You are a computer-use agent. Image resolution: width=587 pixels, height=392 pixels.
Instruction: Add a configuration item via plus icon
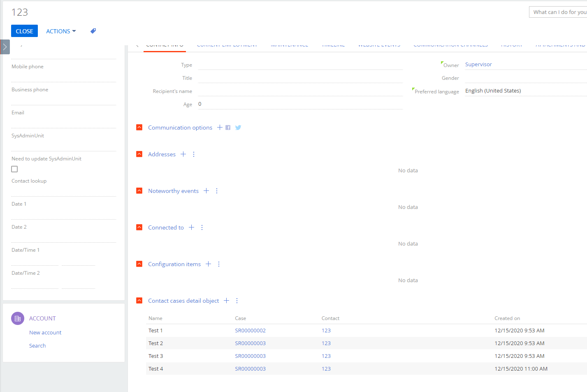[x=208, y=264]
